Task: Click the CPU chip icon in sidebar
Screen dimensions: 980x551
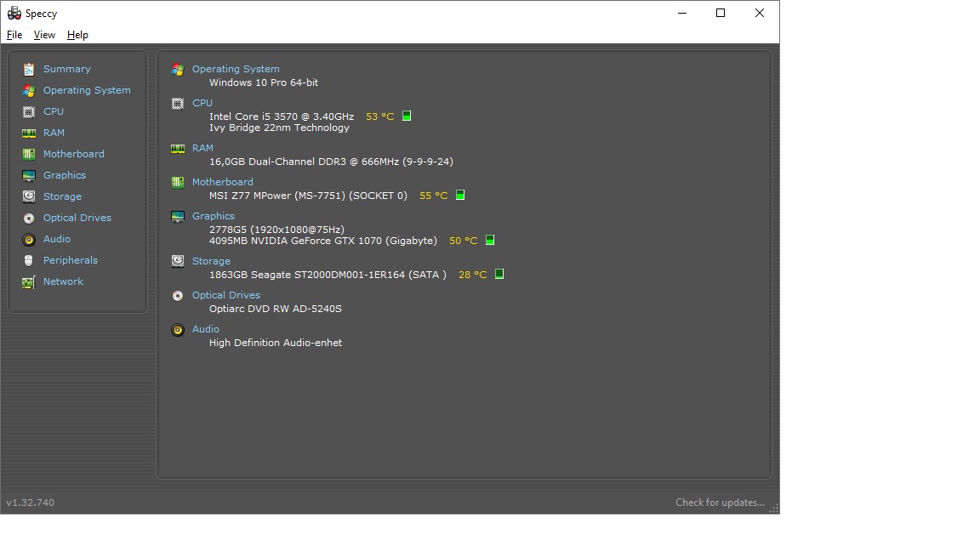Action: click(x=29, y=112)
